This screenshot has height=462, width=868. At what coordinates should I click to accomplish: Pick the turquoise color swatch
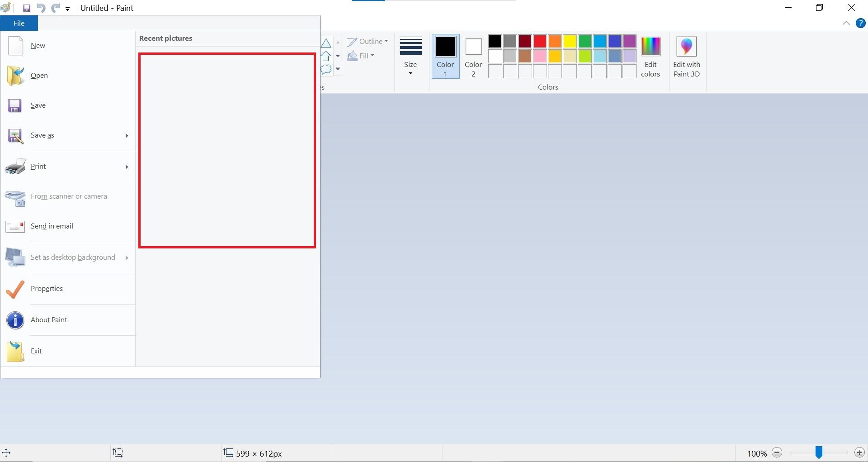click(x=599, y=42)
